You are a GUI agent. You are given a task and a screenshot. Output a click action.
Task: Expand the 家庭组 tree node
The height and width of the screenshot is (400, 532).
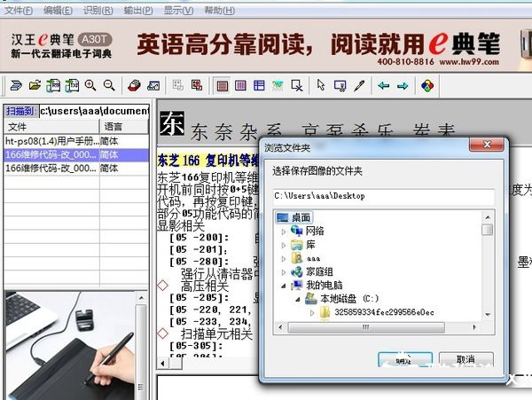pos(284,272)
